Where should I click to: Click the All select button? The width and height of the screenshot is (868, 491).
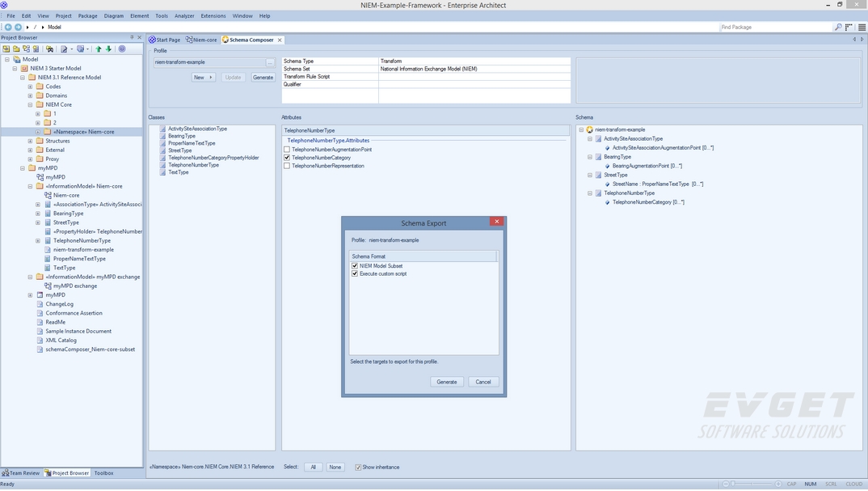click(314, 468)
